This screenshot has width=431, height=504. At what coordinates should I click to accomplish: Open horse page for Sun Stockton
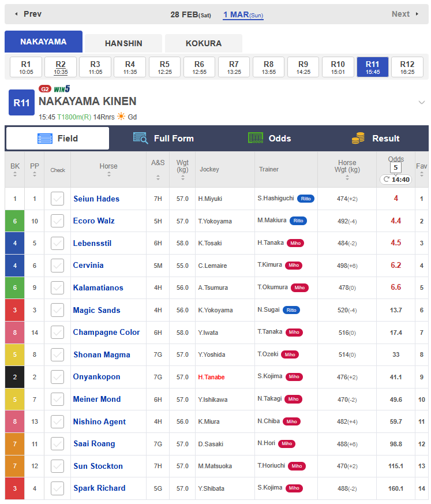[x=98, y=466]
